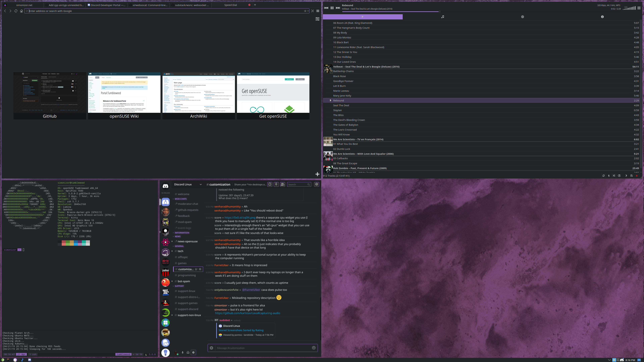The width and height of the screenshot is (644, 362).
Task: Skip to next track in music player
Action: coord(338,8)
